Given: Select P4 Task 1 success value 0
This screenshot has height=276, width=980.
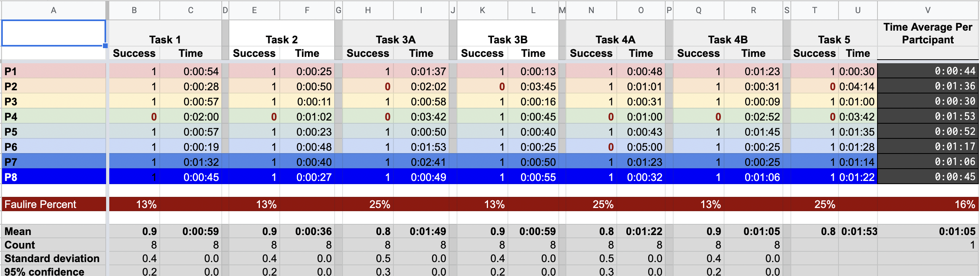Looking at the screenshot, I should 134,117.
